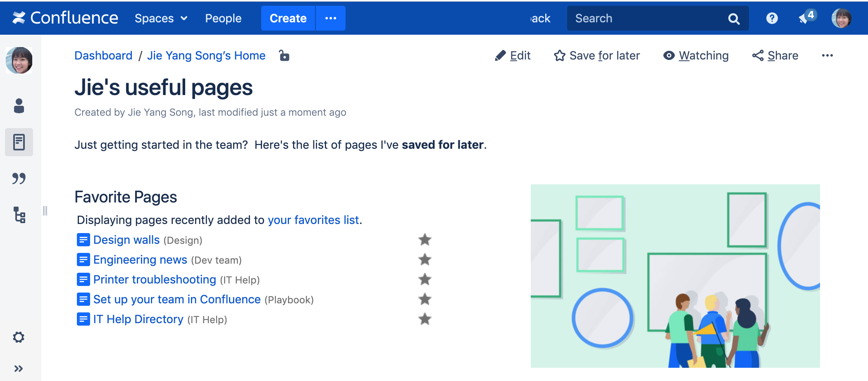Click the Dashboard breadcrumb link
This screenshot has height=381, width=868.
(103, 55)
